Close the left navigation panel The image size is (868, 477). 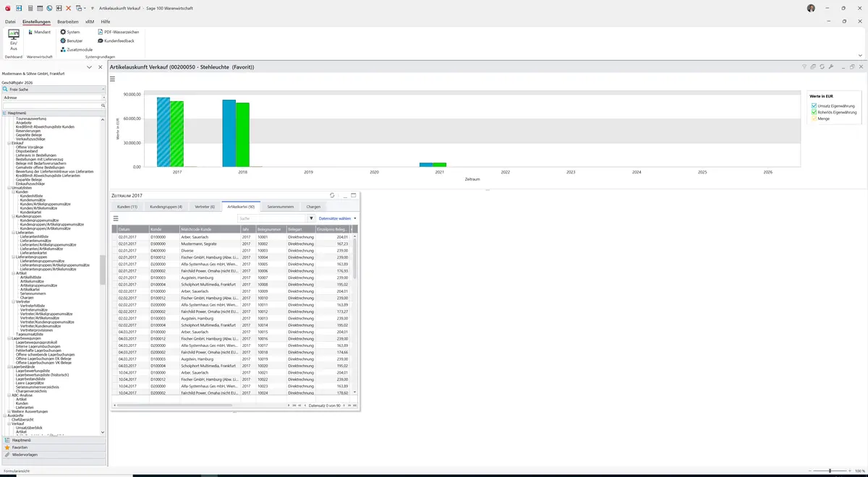[101, 67]
